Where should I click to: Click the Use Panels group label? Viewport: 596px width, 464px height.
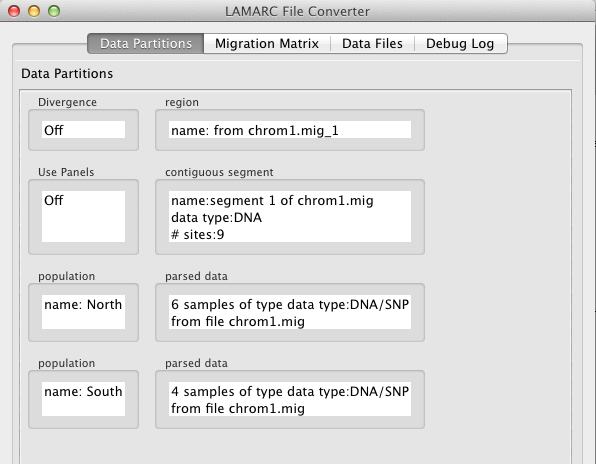point(66,172)
